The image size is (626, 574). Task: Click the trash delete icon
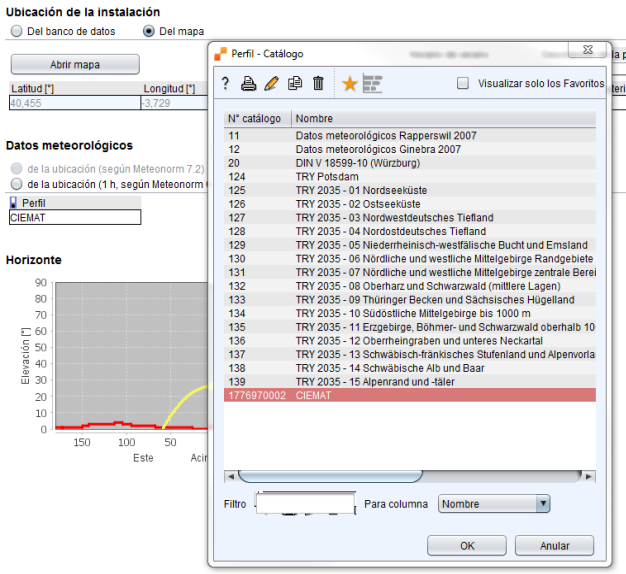click(x=318, y=84)
